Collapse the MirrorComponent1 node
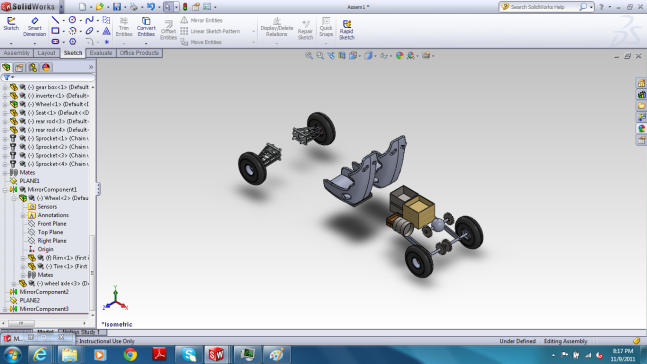 pos(5,190)
